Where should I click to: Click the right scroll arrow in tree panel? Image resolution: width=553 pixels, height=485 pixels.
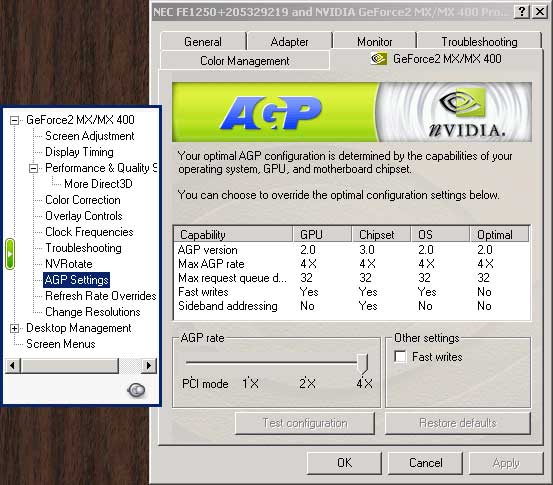148,365
